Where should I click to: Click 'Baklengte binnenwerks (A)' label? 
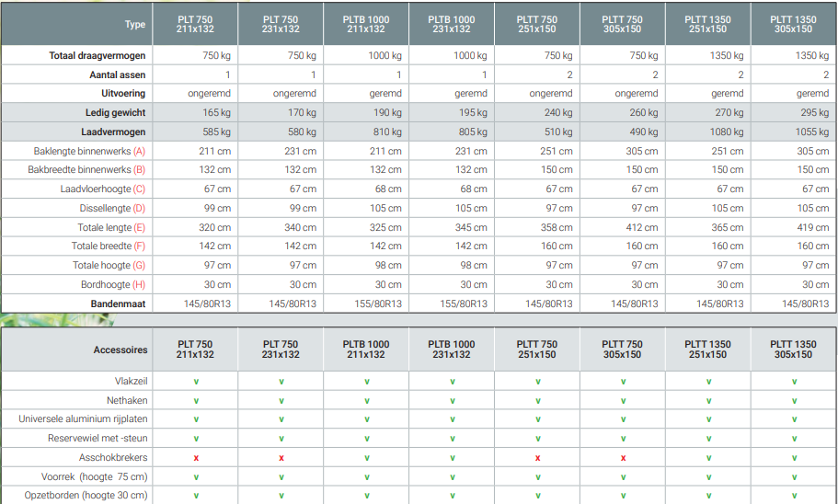click(x=89, y=151)
